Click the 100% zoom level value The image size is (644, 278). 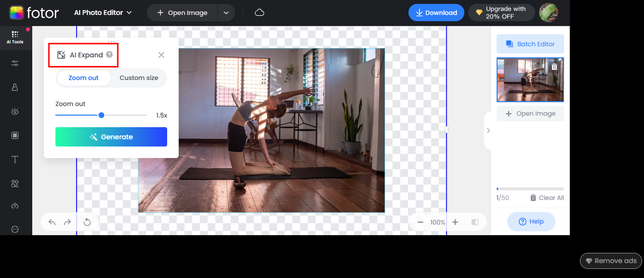438,222
